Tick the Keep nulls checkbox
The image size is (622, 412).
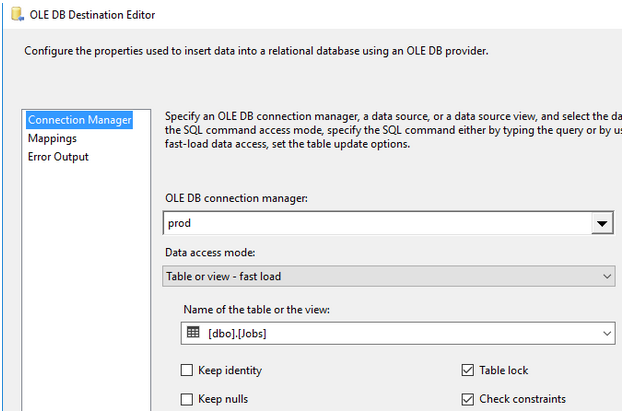[187, 399]
